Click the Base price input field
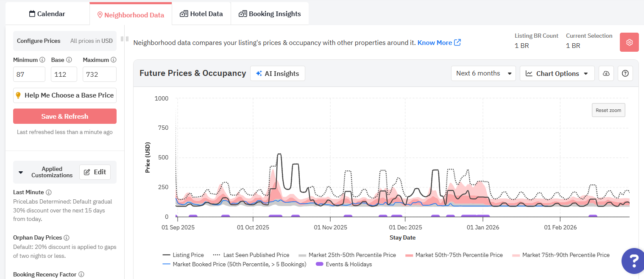The height and width of the screenshot is (279, 644). (64, 74)
